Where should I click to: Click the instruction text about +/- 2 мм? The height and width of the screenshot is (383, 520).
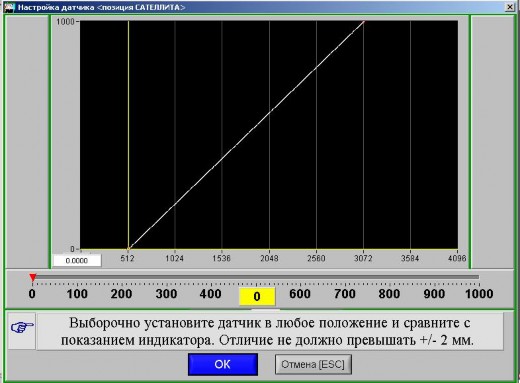point(270,332)
